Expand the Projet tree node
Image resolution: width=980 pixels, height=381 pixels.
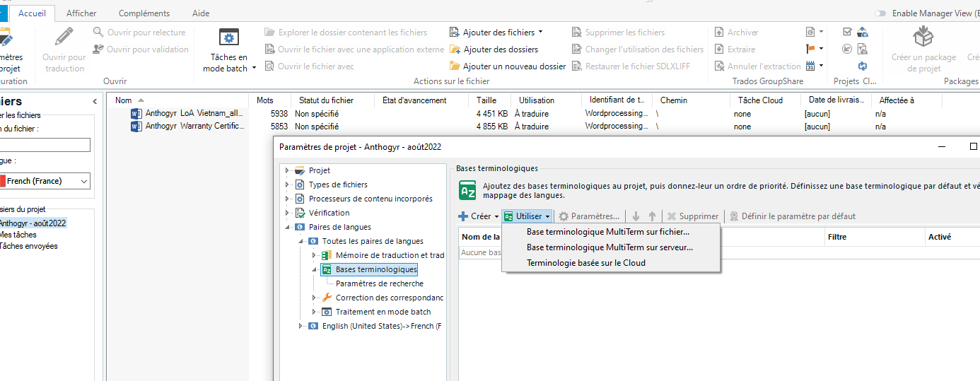[x=288, y=170]
